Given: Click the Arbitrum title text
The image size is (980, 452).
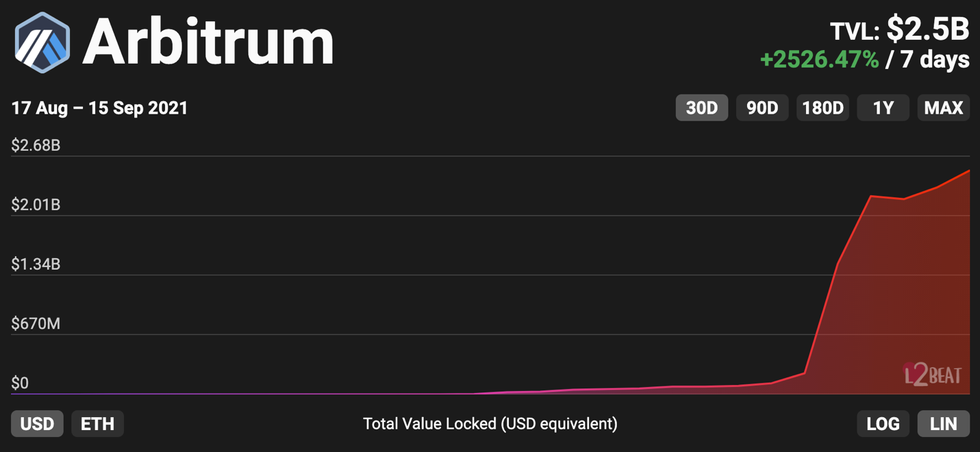Looking at the screenshot, I should click(x=208, y=42).
